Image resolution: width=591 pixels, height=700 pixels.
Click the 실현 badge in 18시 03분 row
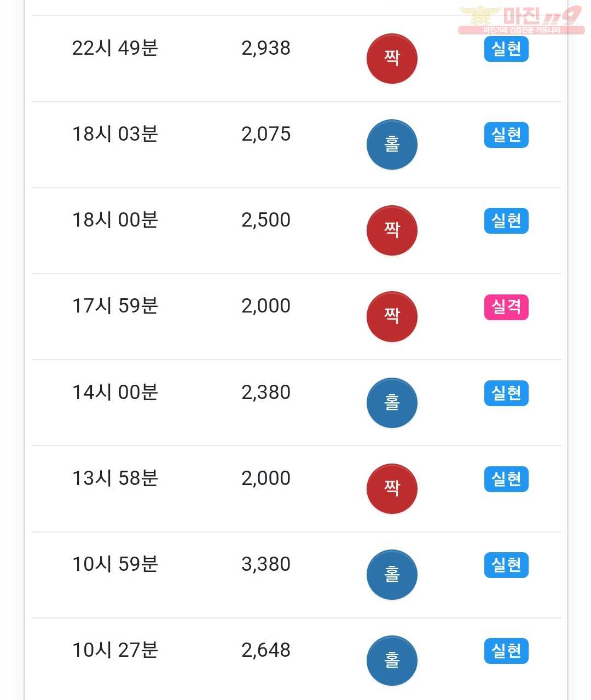coord(506,135)
